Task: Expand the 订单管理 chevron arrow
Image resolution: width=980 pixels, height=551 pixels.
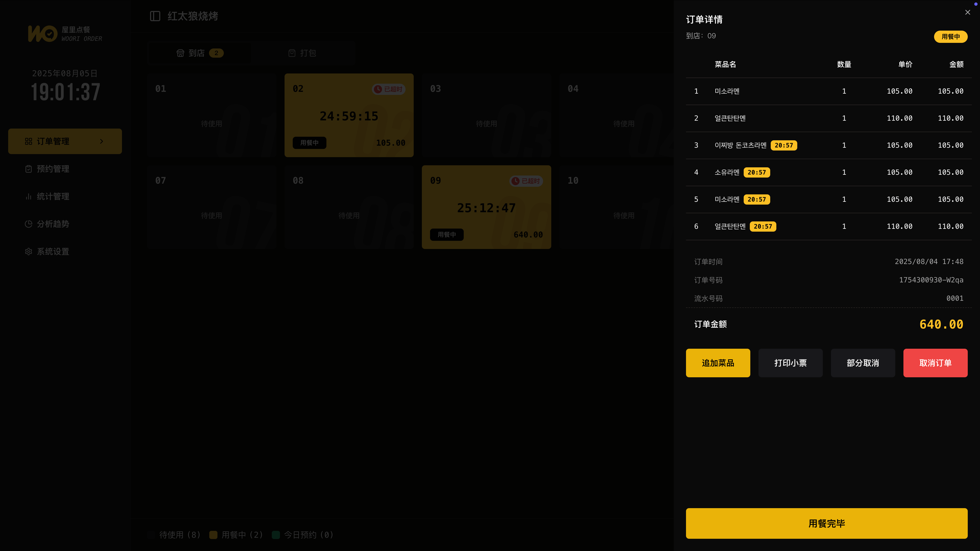Action: click(x=102, y=142)
